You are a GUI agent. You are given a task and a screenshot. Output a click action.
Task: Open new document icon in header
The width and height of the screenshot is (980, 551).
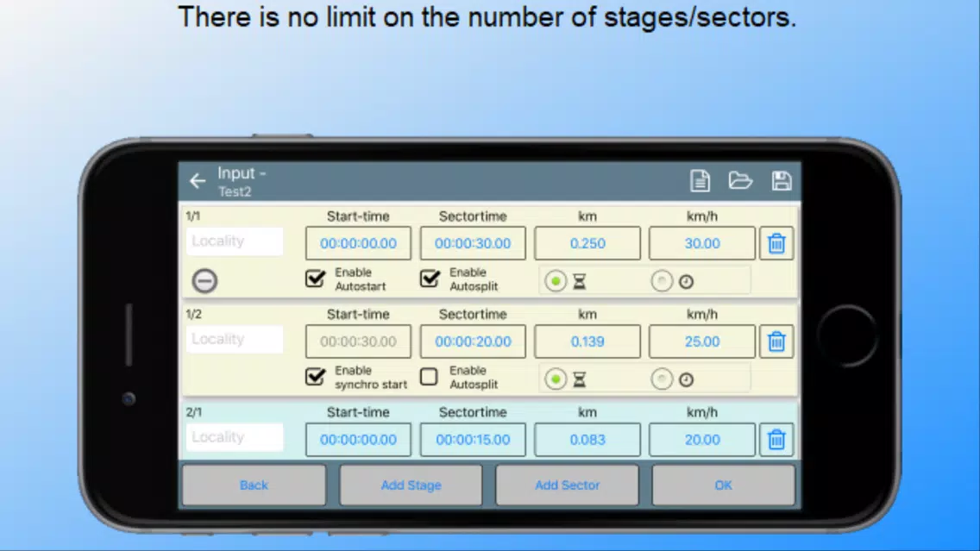click(700, 180)
